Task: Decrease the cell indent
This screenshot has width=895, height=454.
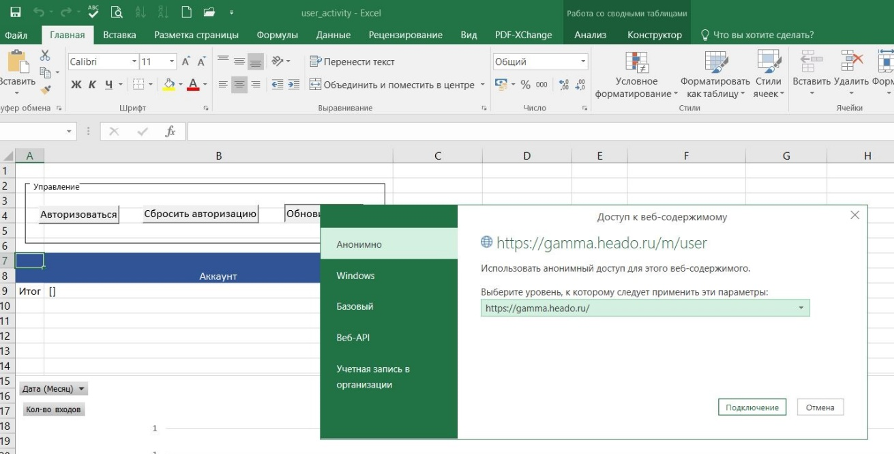Action: coord(277,85)
